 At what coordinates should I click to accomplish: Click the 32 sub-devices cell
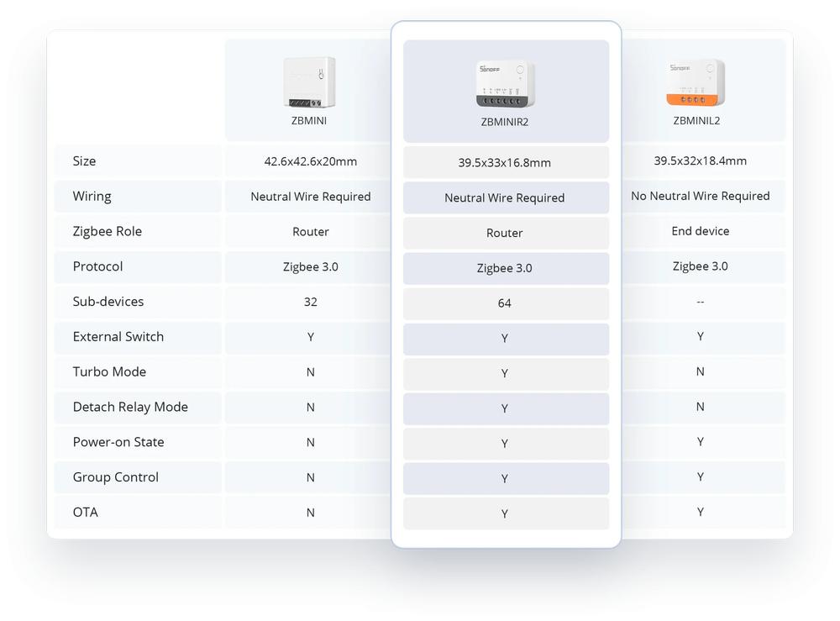click(x=310, y=302)
